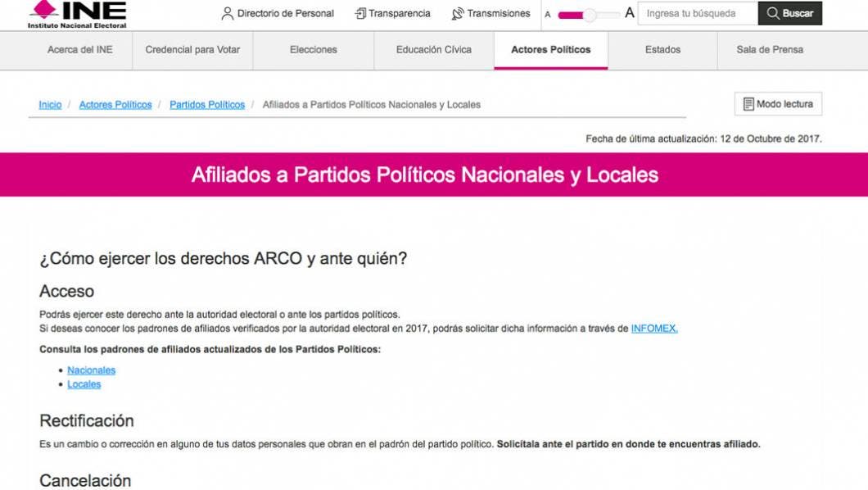Click the Inicio breadcrumb link
Image resolution: width=868 pixels, height=490 pixels.
50,105
